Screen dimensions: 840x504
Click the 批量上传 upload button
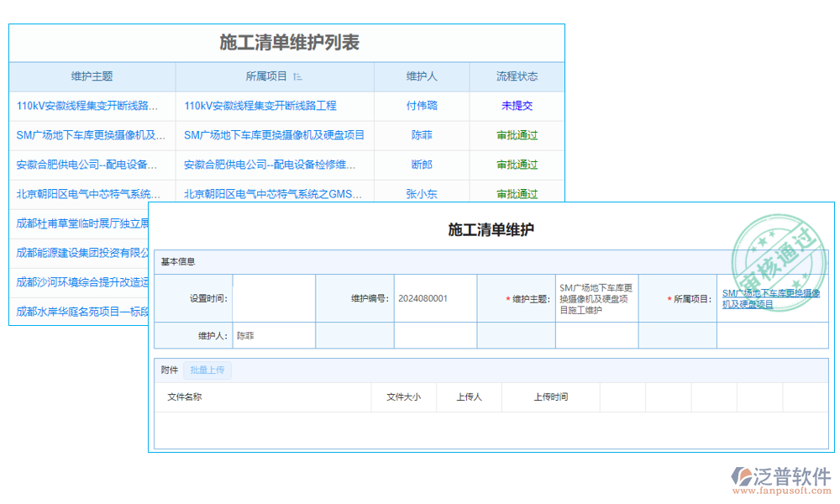(x=207, y=370)
